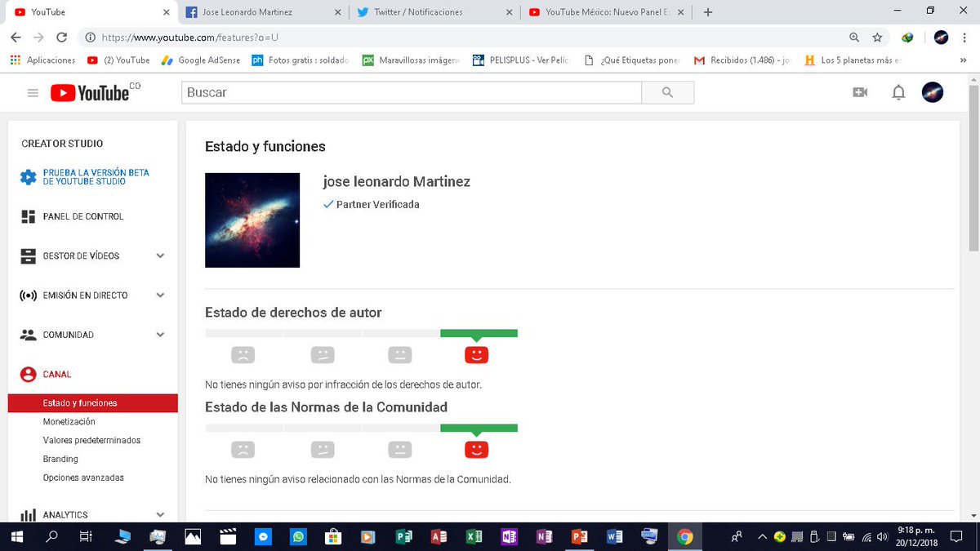Open the PELISPLUS bookmark
Image resolution: width=980 pixels, height=551 pixels.
click(x=520, y=60)
